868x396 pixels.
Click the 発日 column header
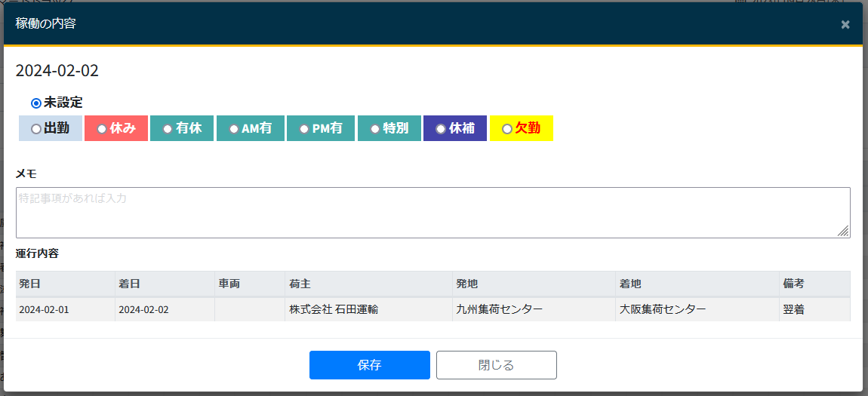30,284
